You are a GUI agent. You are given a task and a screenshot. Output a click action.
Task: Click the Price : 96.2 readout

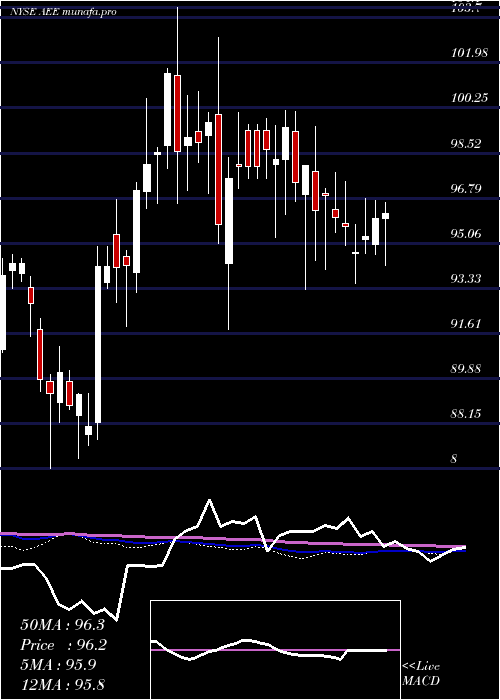(63, 645)
